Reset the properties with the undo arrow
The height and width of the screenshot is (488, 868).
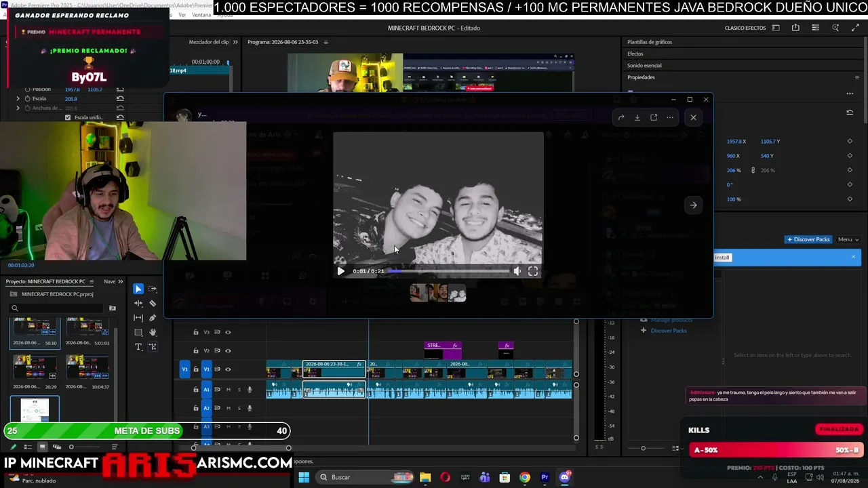tap(850, 113)
